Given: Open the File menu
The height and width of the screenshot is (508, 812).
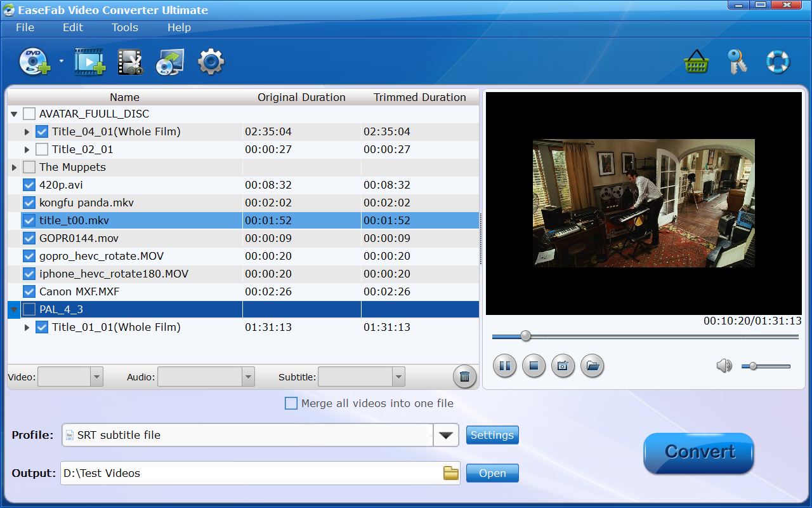Looking at the screenshot, I should click(25, 27).
